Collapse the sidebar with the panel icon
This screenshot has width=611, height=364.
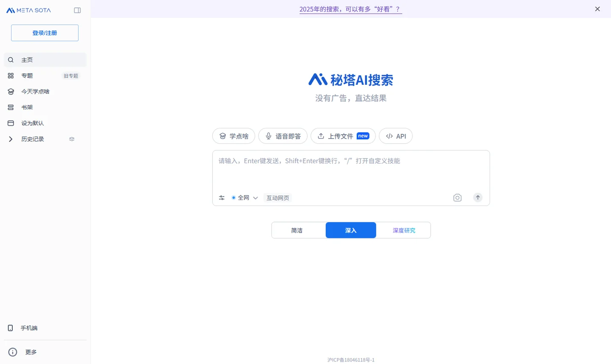[77, 10]
